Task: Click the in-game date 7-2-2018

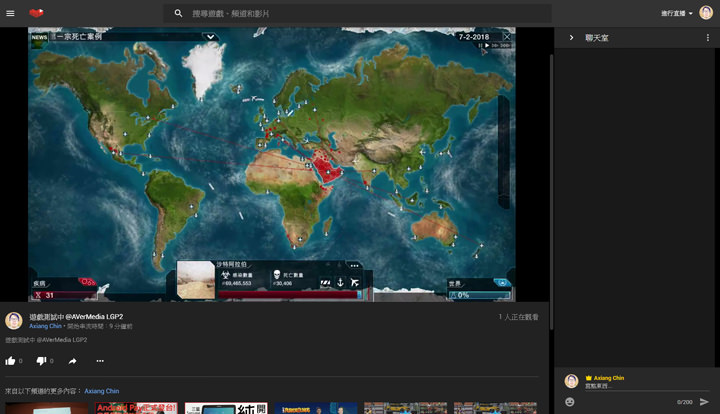Action: (x=474, y=37)
